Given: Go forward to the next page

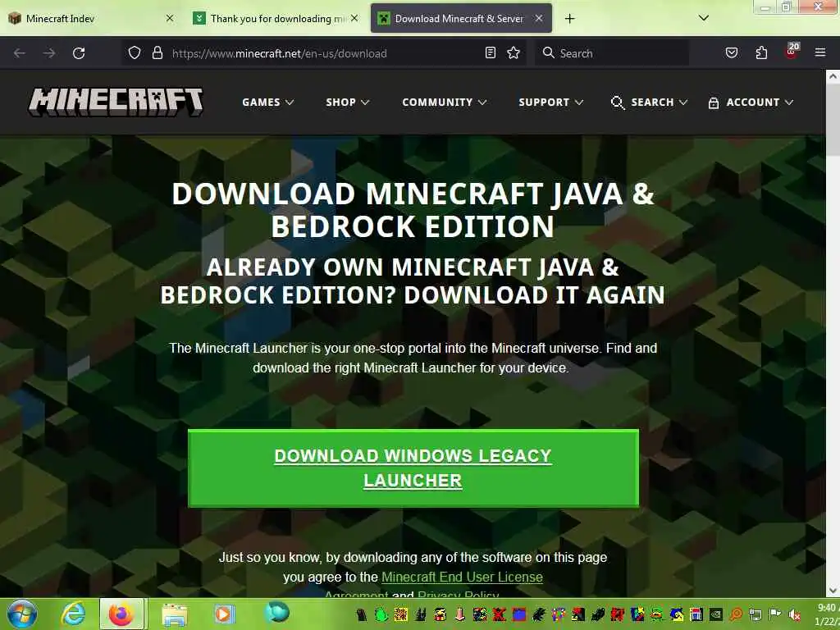Looking at the screenshot, I should pyautogui.click(x=49, y=53).
